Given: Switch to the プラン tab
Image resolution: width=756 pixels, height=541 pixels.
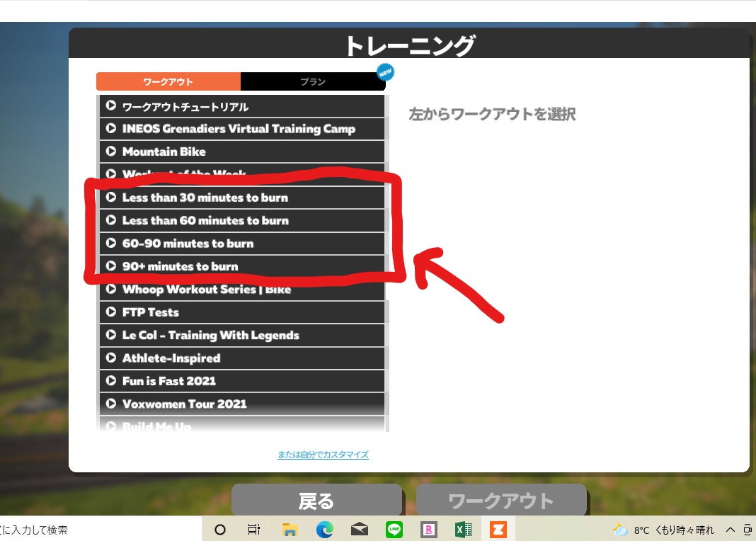Looking at the screenshot, I should coord(313,81).
